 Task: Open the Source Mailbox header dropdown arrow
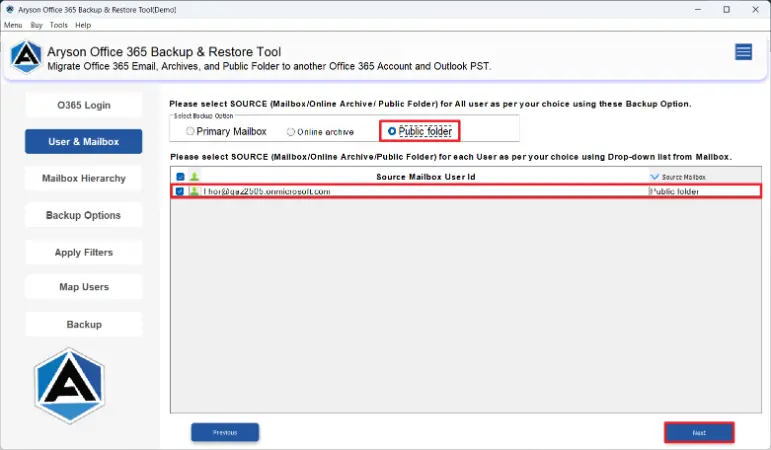click(654, 177)
